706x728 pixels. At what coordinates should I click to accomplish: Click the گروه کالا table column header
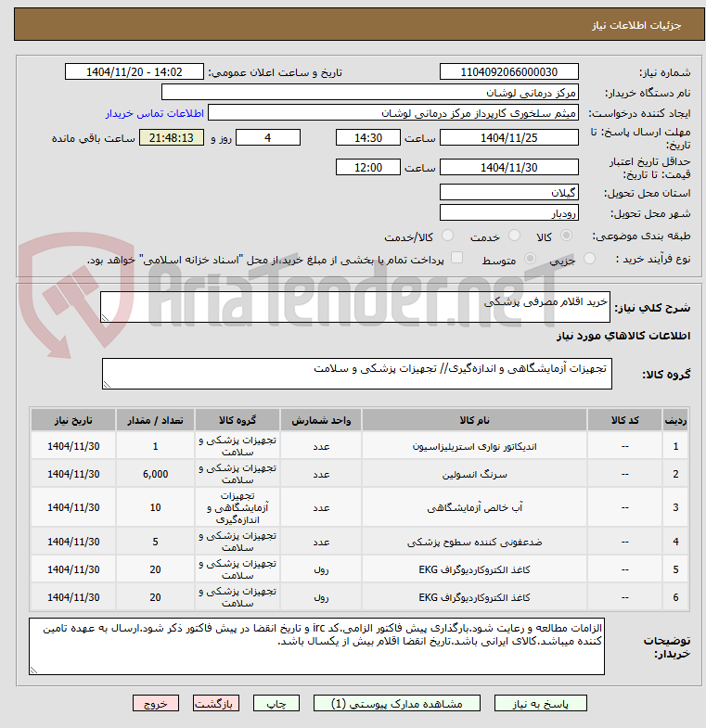coord(237,420)
